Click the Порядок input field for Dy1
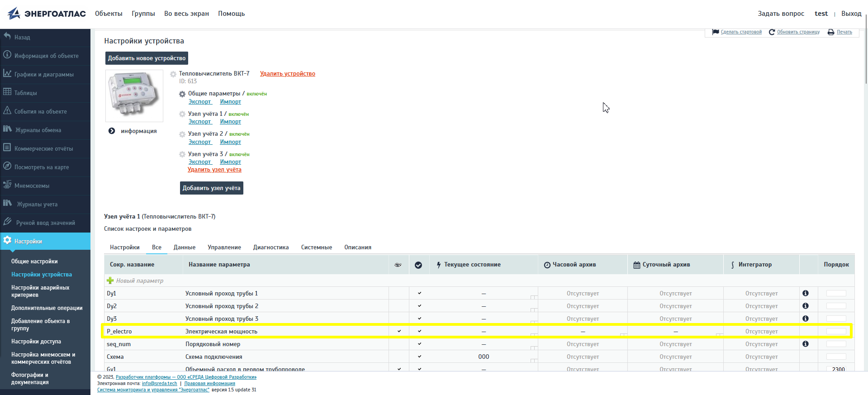This screenshot has width=868, height=395. pos(836,293)
